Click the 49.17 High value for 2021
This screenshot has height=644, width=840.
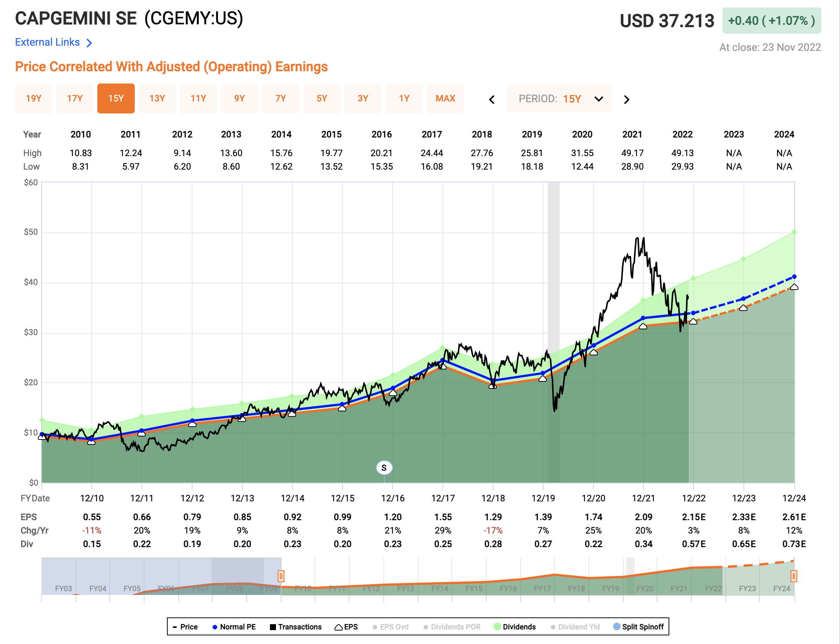click(632, 153)
